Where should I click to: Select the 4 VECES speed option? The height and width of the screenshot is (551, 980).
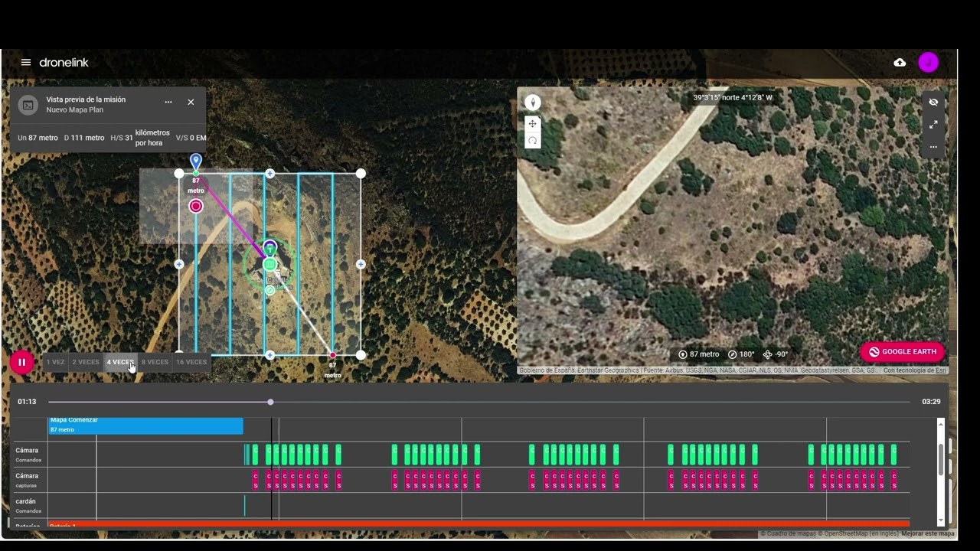(120, 362)
